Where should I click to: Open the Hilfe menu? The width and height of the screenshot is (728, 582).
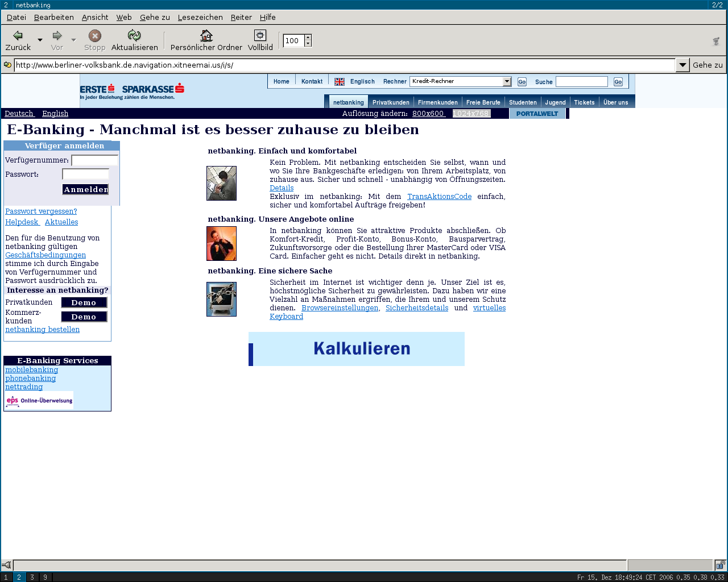(268, 17)
